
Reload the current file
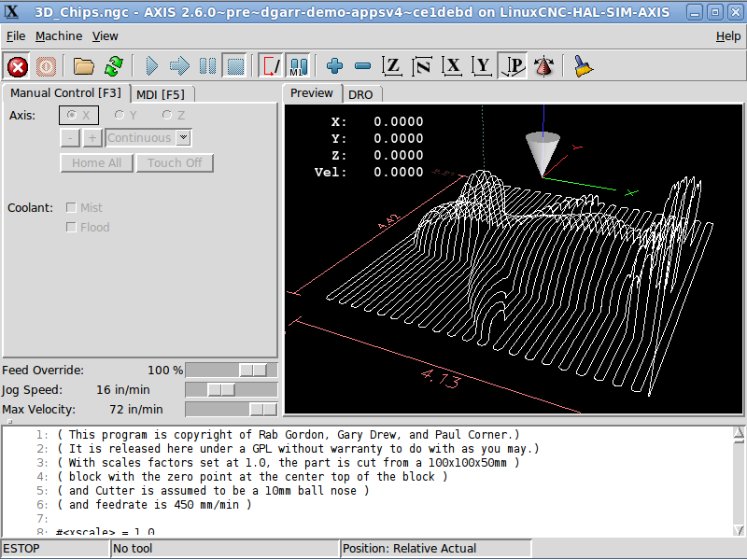point(114,66)
